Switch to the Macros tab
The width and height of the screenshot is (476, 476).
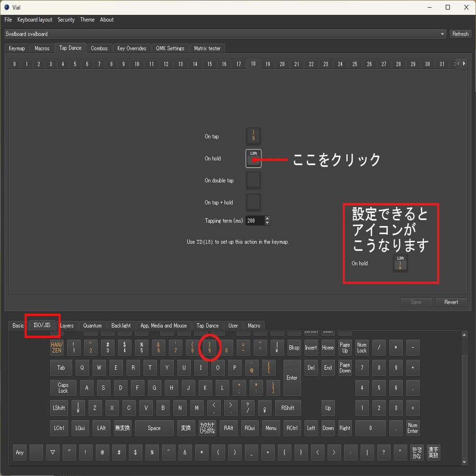click(42, 48)
